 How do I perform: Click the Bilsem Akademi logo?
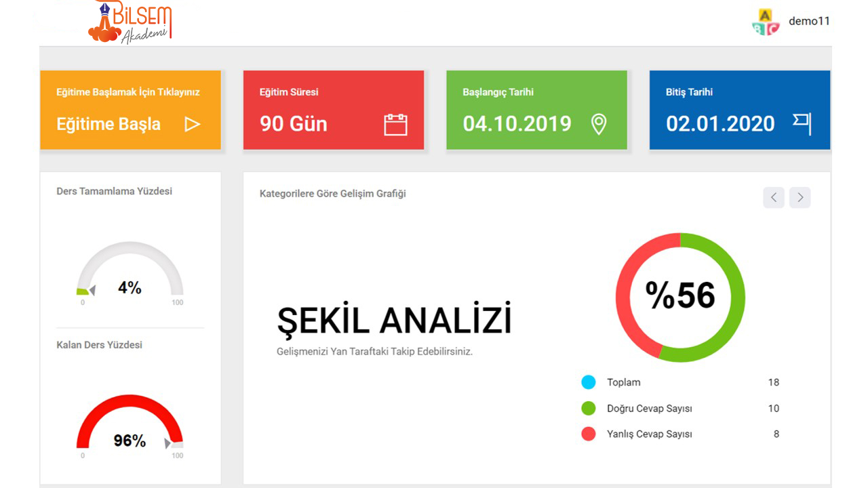[x=132, y=22]
